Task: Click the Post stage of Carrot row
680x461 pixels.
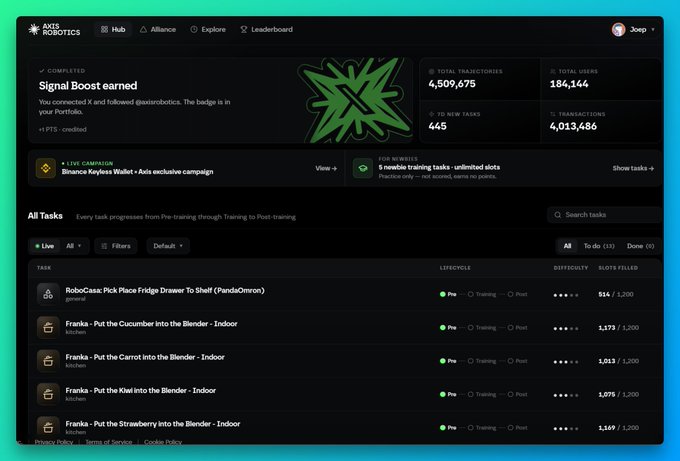Action: coord(518,361)
